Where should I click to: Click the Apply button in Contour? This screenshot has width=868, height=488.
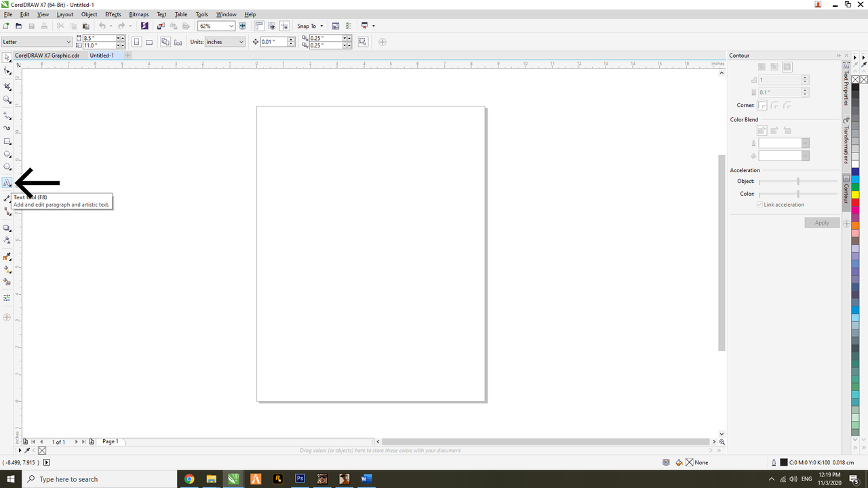pos(822,223)
